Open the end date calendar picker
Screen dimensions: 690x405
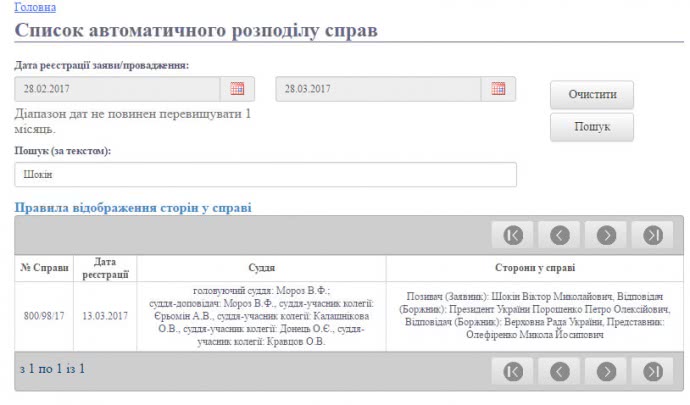[499, 89]
